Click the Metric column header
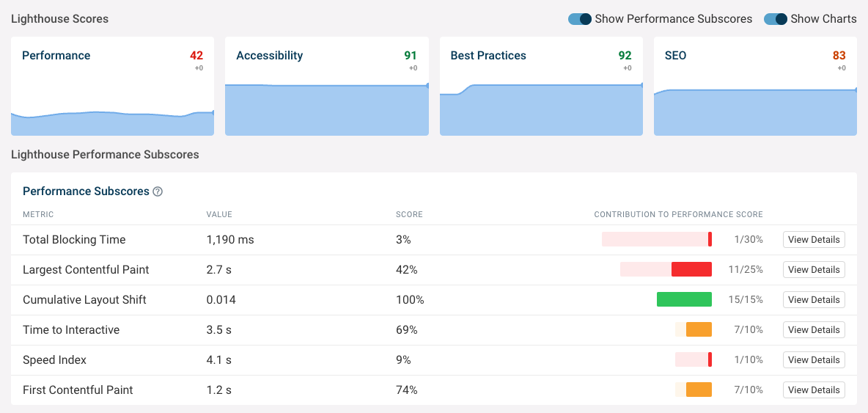868x413 pixels. (38, 214)
